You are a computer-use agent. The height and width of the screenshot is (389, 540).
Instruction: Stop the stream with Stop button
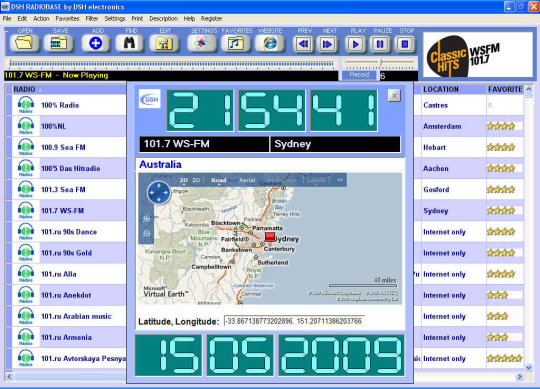[x=405, y=44]
